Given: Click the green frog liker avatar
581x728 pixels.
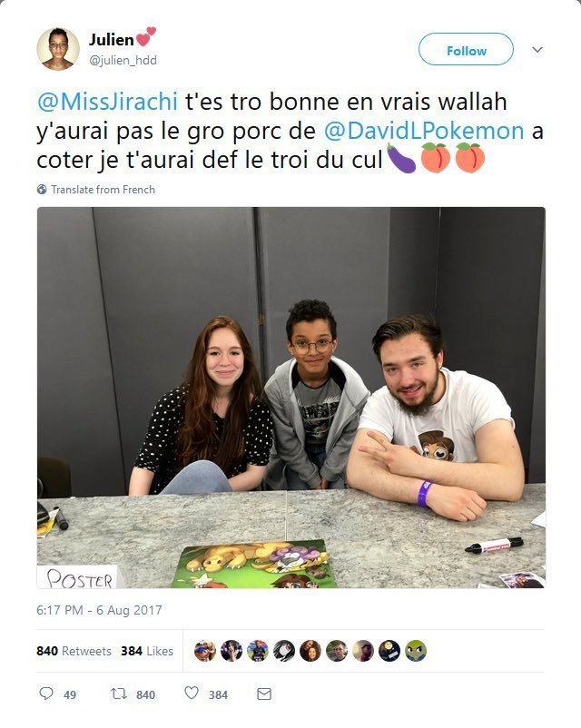Looking at the screenshot, I should click(x=416, y=651).
